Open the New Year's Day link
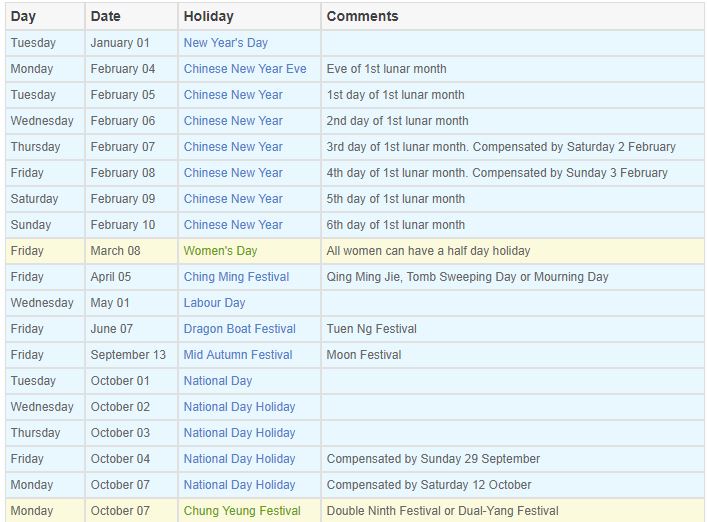The image size is (707, 522). pyautogui.click(x=225, y=43)
